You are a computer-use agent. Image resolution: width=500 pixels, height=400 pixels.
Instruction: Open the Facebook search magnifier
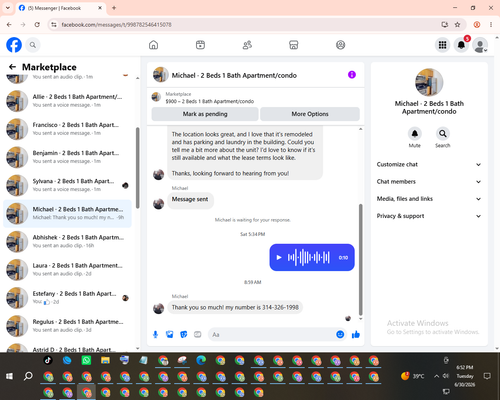coord(33,45)
